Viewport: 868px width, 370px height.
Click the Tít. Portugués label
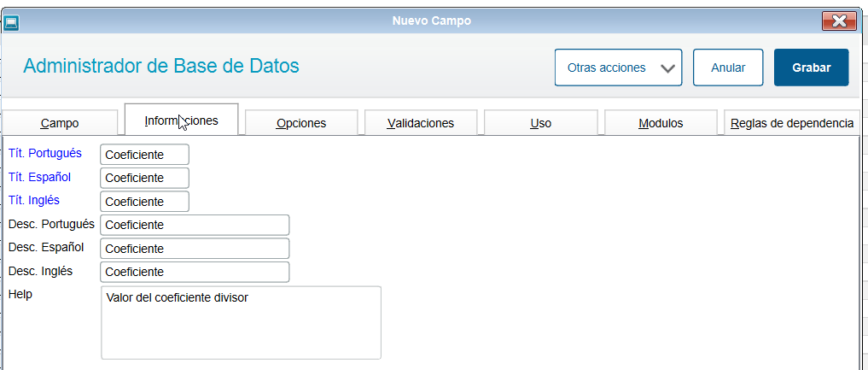click(45, 154)
